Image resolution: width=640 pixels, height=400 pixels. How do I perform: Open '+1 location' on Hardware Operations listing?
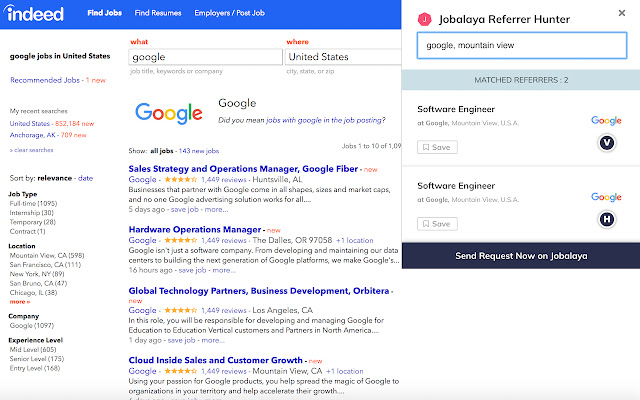coord(355,240)
